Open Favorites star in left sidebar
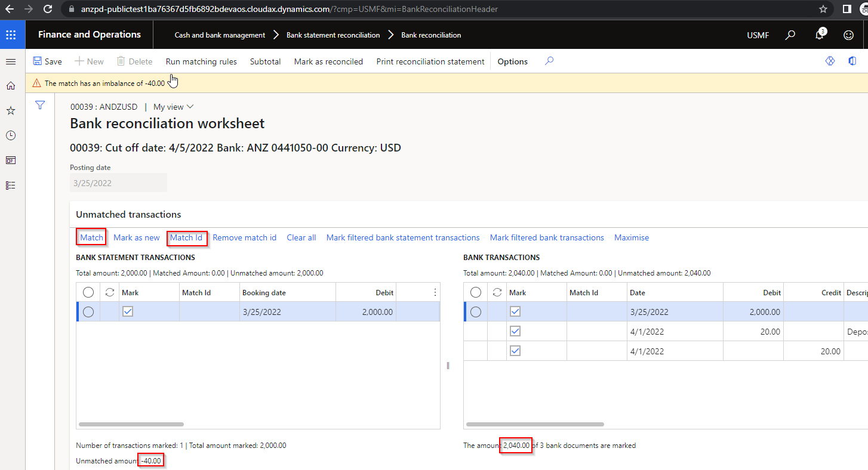The height and width of the screenshot is (470, 868). tap(11, 111)
